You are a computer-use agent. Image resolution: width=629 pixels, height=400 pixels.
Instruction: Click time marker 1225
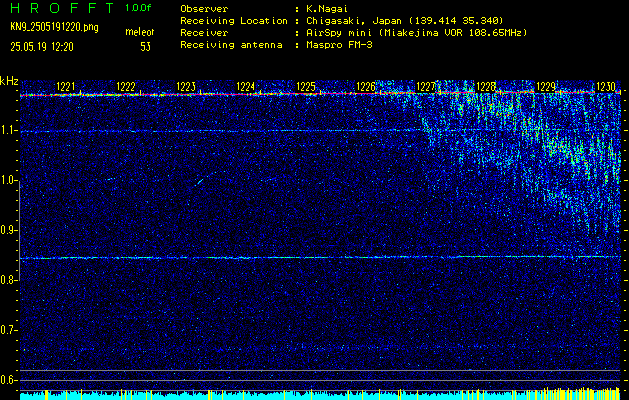tap(306, 86)
